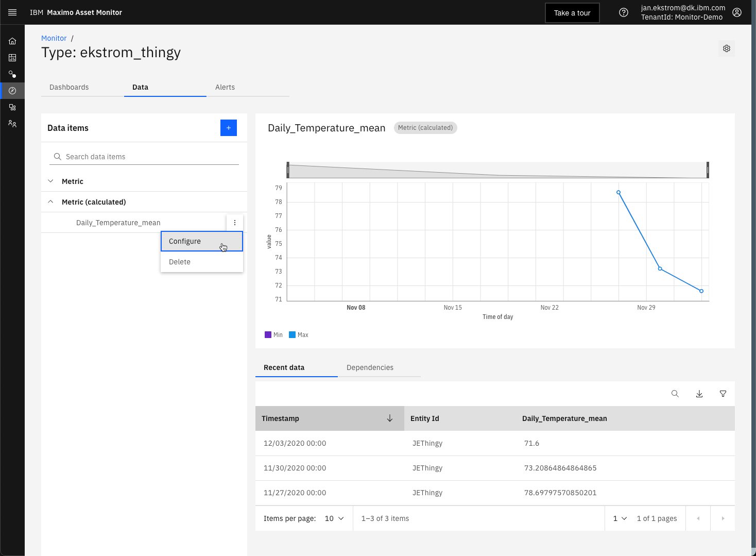Open Items per page dropdown
The image size is (756, 556).
point(334,518)
